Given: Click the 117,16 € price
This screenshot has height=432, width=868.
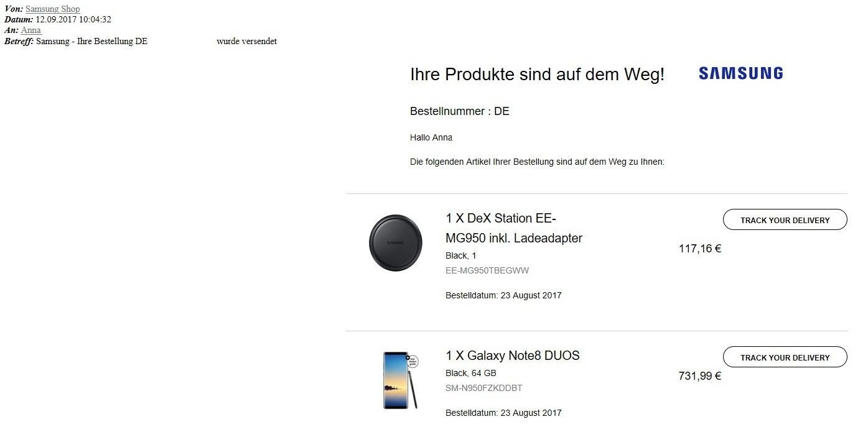Looking at the screenshot, I should [x=700, y=249].
